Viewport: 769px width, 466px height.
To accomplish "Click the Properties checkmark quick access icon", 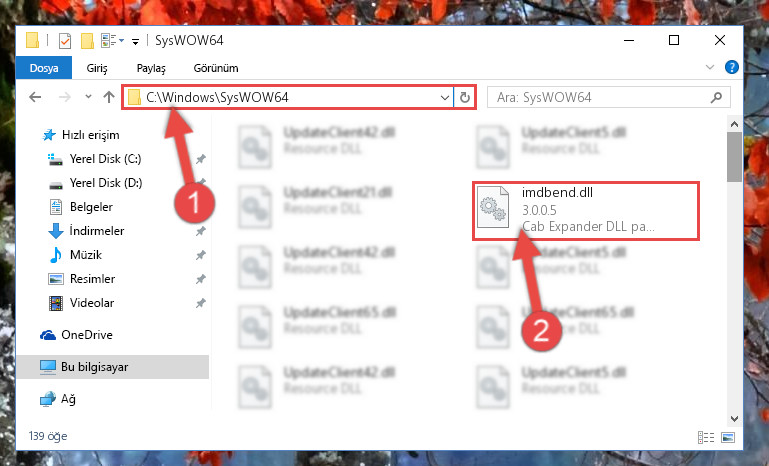I will (65, 41).
